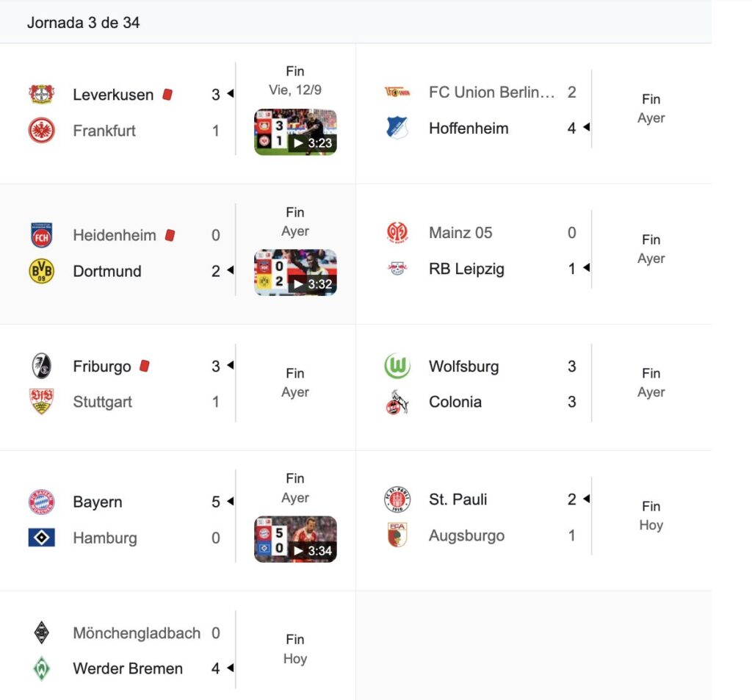Click the Borussia Dortmund BVB crest

point(41,271)
